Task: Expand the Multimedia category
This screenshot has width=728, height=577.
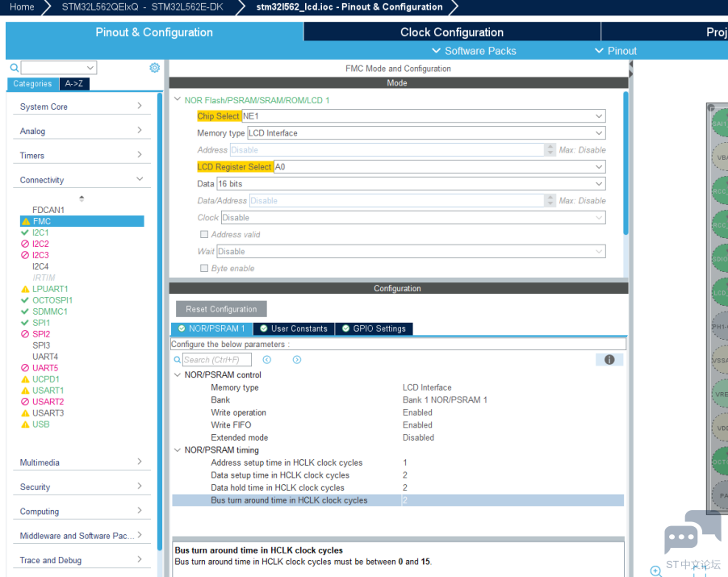Action: coord(140,462)
